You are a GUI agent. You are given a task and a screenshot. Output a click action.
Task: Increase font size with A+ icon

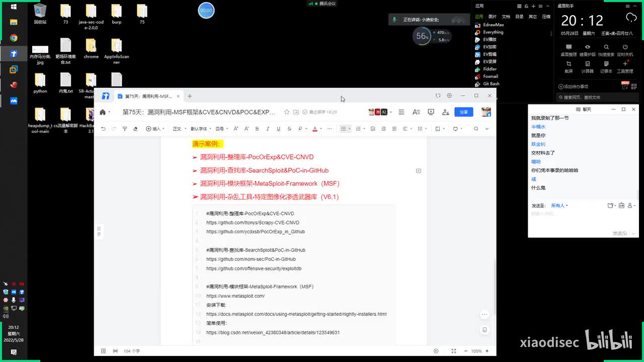(x=236, y=129)
